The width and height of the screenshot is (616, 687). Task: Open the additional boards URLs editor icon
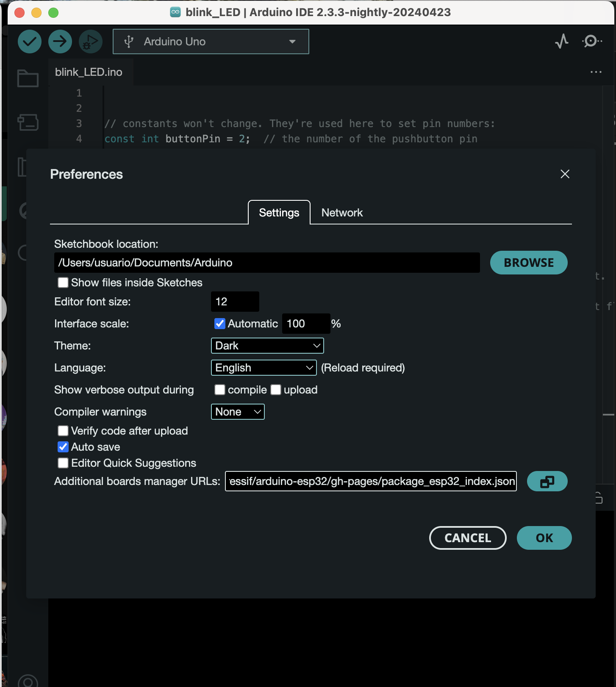coord(547,482)
